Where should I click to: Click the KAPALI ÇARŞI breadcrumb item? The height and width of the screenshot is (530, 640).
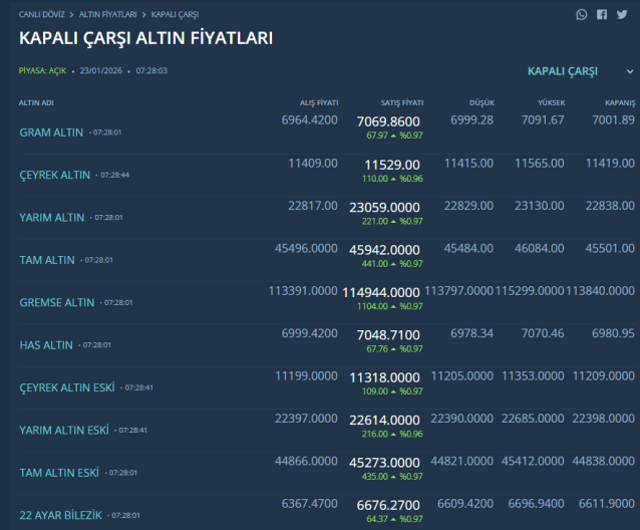pos(175,15)
